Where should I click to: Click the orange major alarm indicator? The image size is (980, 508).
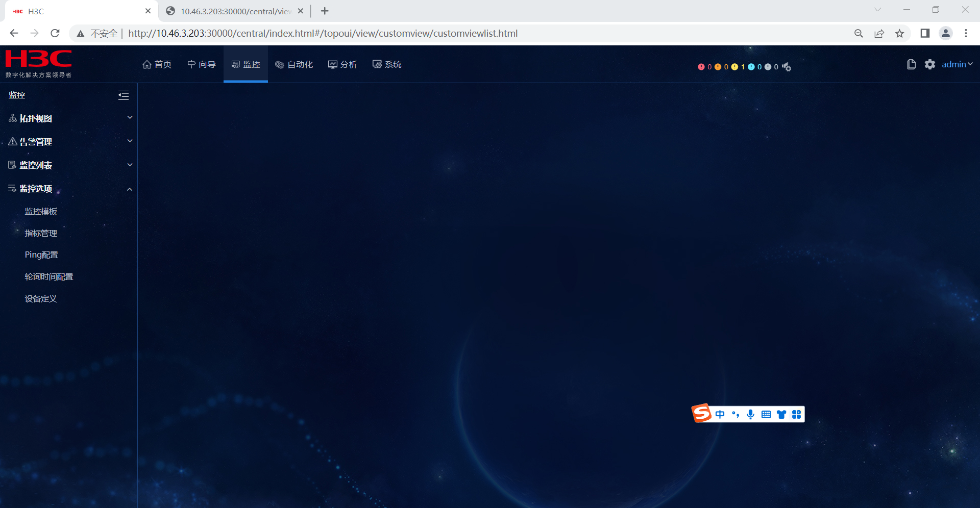click(718, 67)
